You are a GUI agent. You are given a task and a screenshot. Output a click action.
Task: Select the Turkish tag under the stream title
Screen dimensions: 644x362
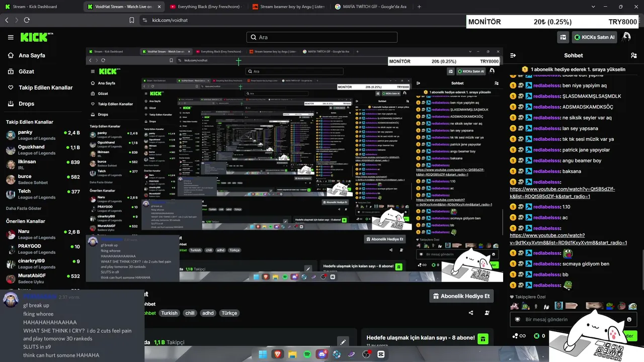169,313
